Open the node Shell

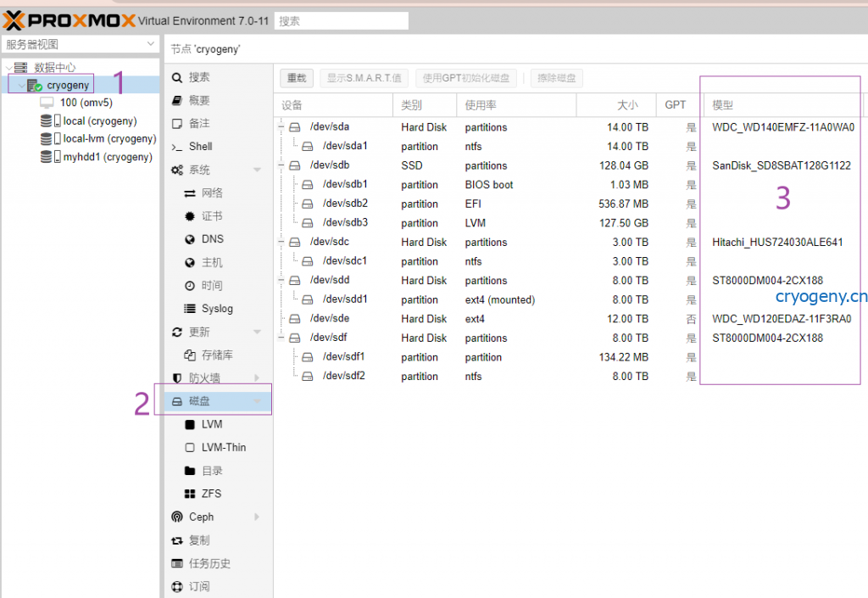[202, 146]
